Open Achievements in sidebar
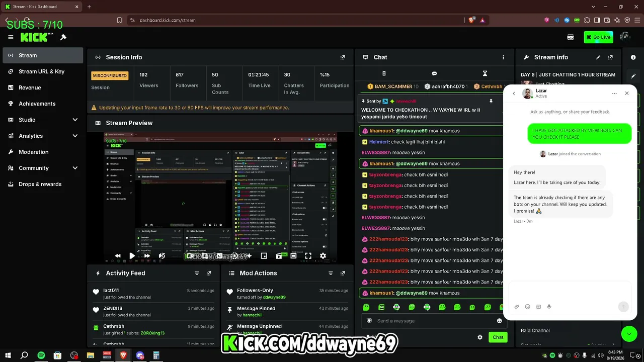Screen dimensions: 644x362 click(x=43, y=104)
